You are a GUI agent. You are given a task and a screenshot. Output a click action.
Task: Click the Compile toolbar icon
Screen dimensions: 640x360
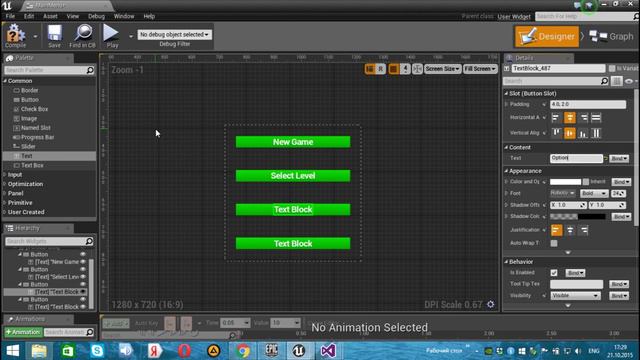coord(16,36)
